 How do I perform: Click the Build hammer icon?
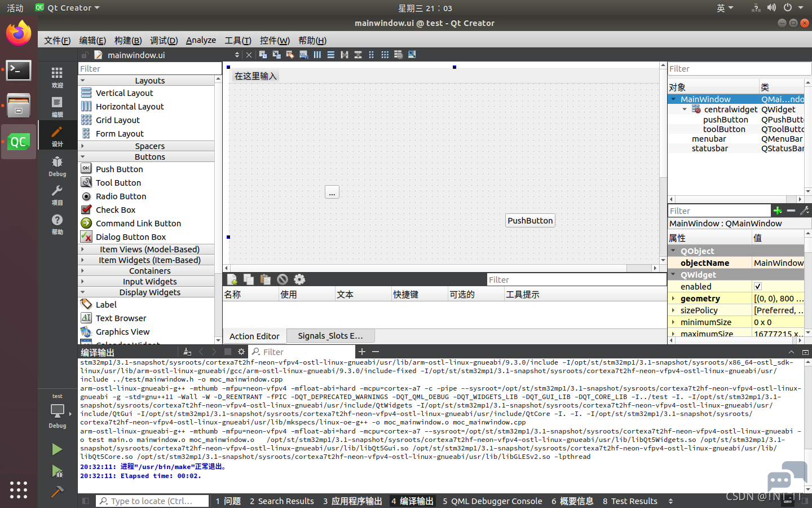(x=57, y=492)
